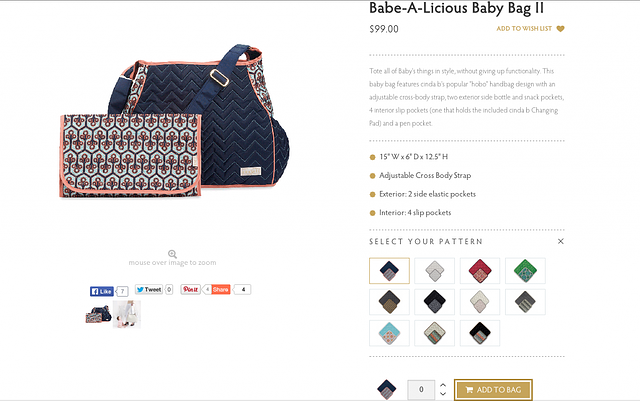640x401 pixels.
Task: Click the Twitter Tweet button
Action: 149,290
